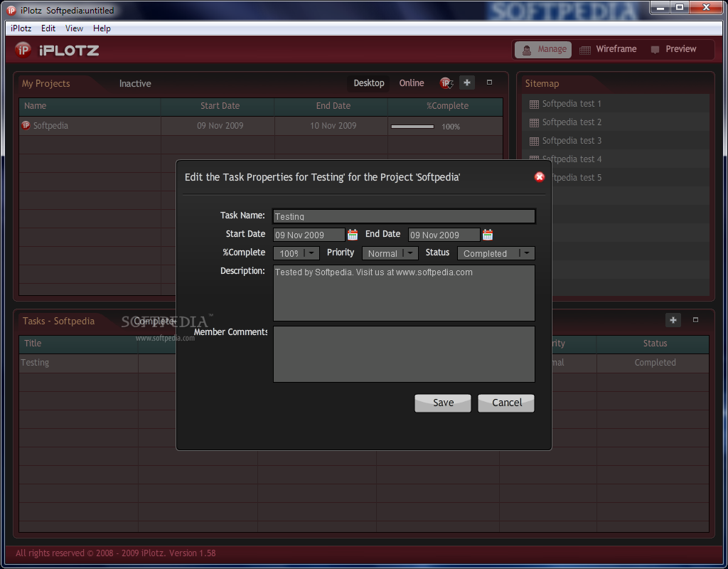Click the Task Name input field
The height and width of the screenshot is (569, 728).
404,216
